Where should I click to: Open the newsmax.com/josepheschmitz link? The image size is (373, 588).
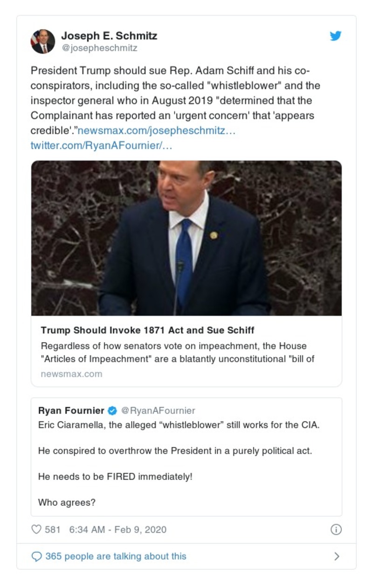click(156, 131)
